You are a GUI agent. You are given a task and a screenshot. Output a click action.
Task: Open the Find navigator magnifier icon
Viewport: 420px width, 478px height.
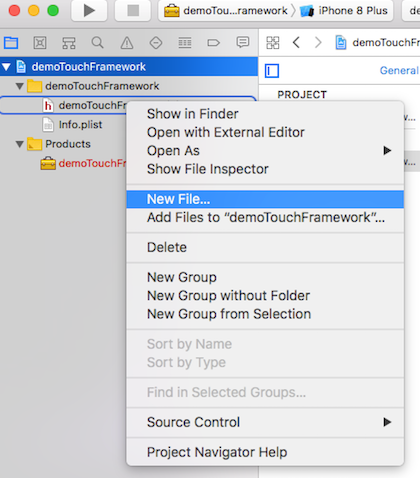[x=98, y=43]
